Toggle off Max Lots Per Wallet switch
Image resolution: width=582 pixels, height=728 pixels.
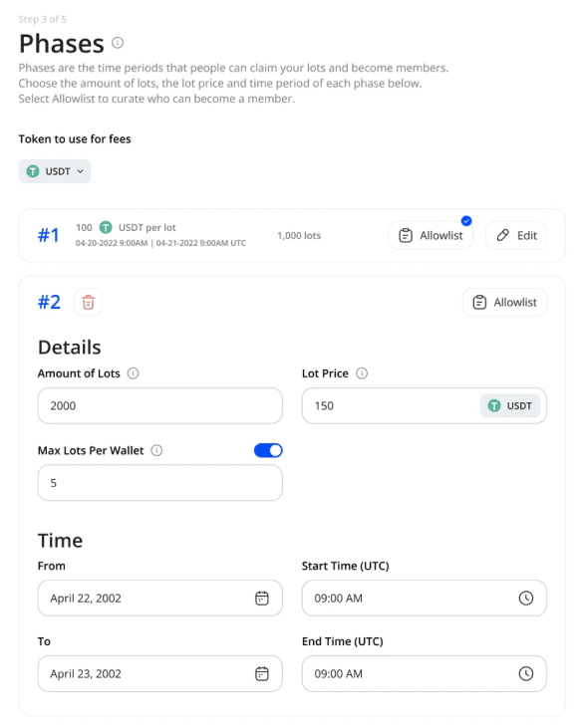coord(268,450)
